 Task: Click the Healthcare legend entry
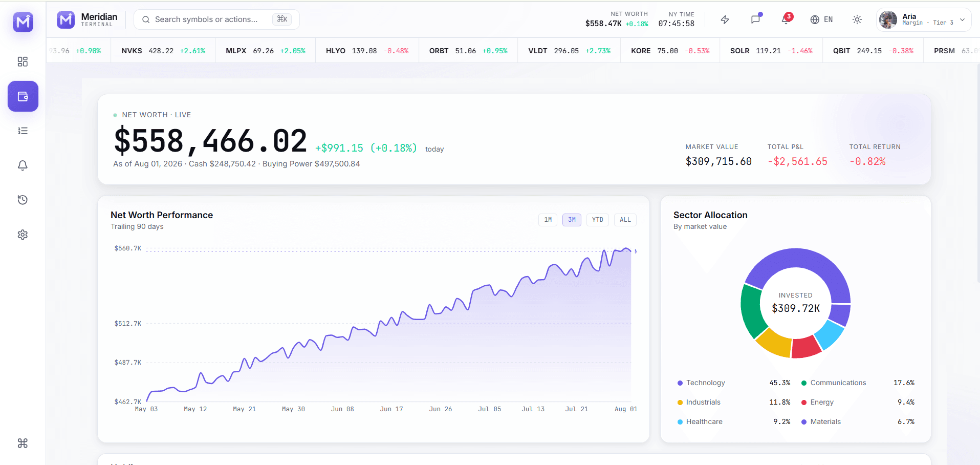click(x=734, y=422)
